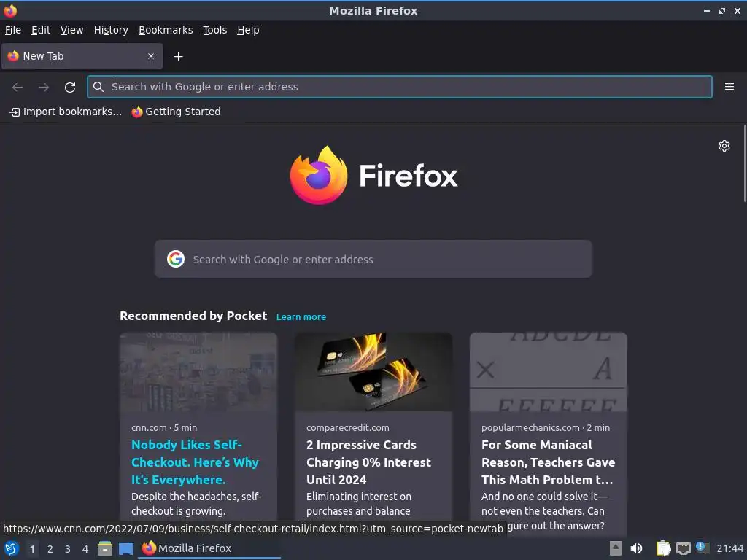
Task: Click the clipboard notes tray icon
Action: [x=663, y=548]
